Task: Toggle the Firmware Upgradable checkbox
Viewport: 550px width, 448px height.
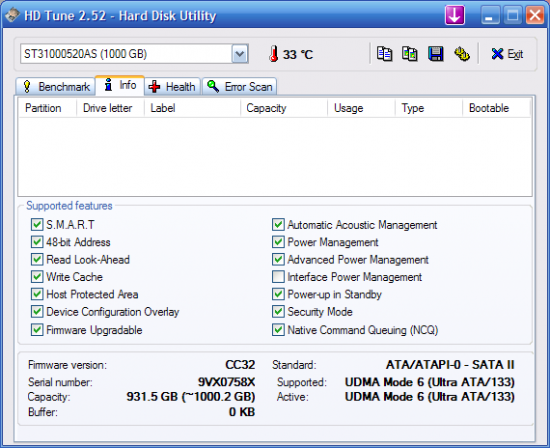Action: 37,330
